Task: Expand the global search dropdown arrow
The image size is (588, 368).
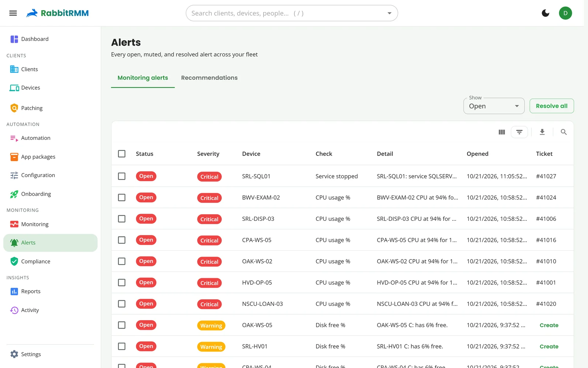Action: coord(389,13)
